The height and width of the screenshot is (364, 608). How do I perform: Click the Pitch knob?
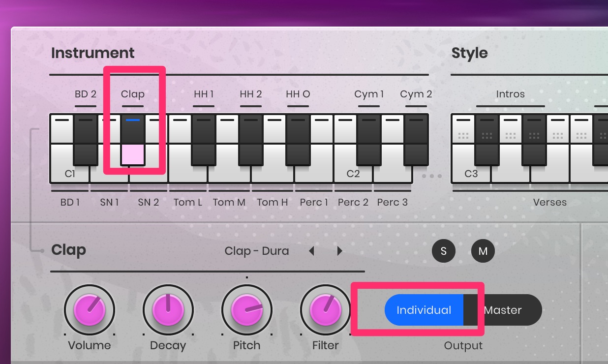click(246, 310)
